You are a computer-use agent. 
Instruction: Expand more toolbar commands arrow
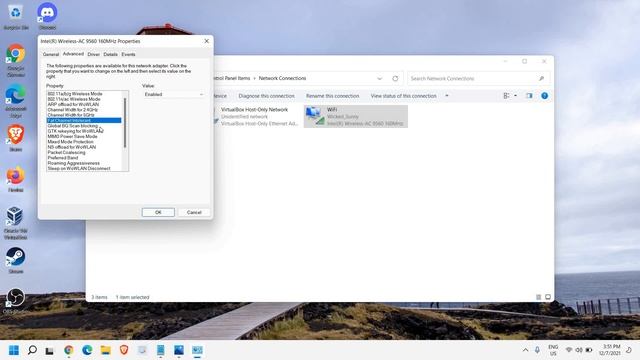[447, 96]
